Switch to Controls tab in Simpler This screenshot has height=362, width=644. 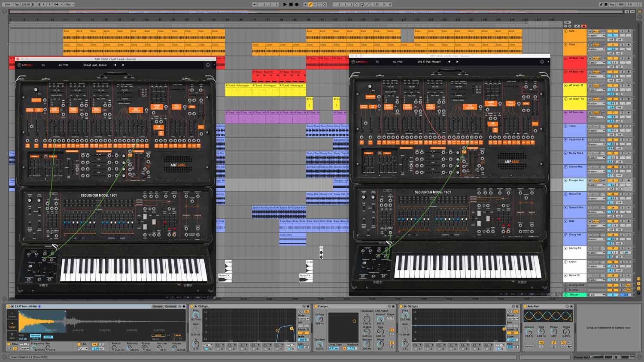click(x=170, y=306)
